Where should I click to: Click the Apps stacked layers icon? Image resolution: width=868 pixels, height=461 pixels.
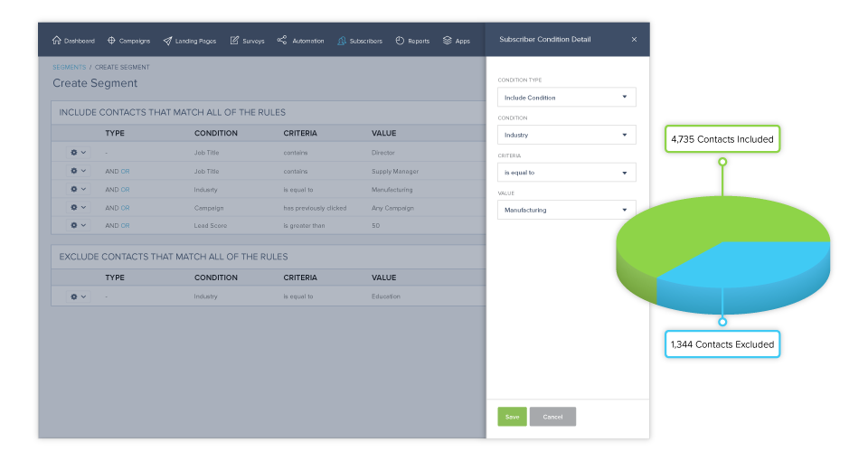pyautogui.click(x=448, y=41)
